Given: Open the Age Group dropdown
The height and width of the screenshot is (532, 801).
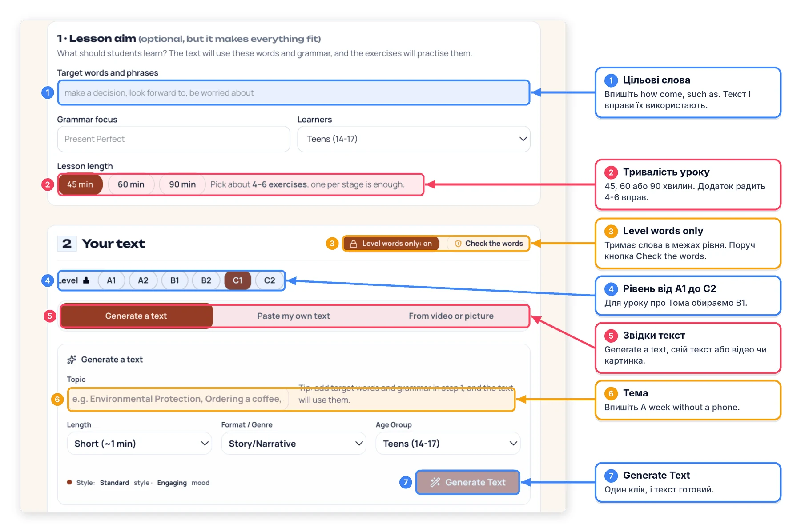Looking at the screenshot, I should pos(448,443).
